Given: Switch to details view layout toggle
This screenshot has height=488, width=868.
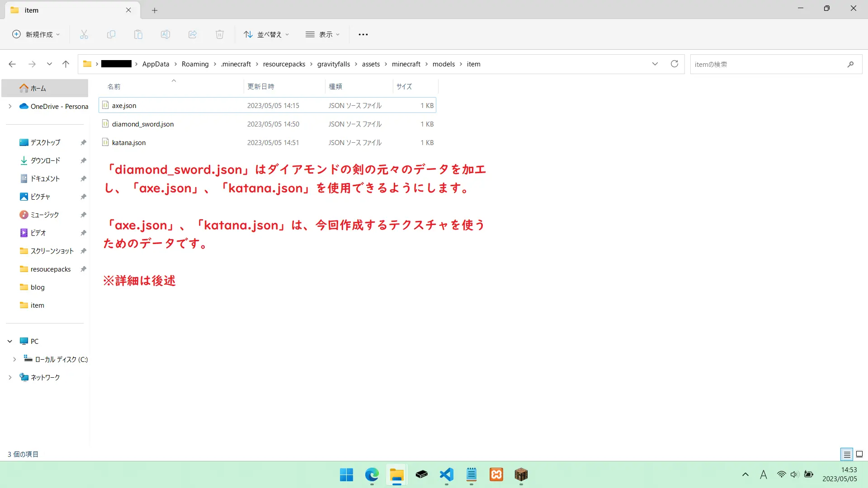Looking at the screenshot, I should coord(847,454).
